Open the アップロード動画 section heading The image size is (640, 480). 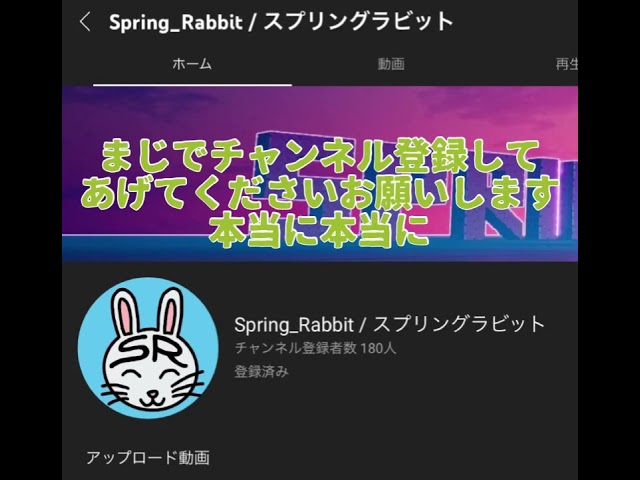tap(148, 458)
